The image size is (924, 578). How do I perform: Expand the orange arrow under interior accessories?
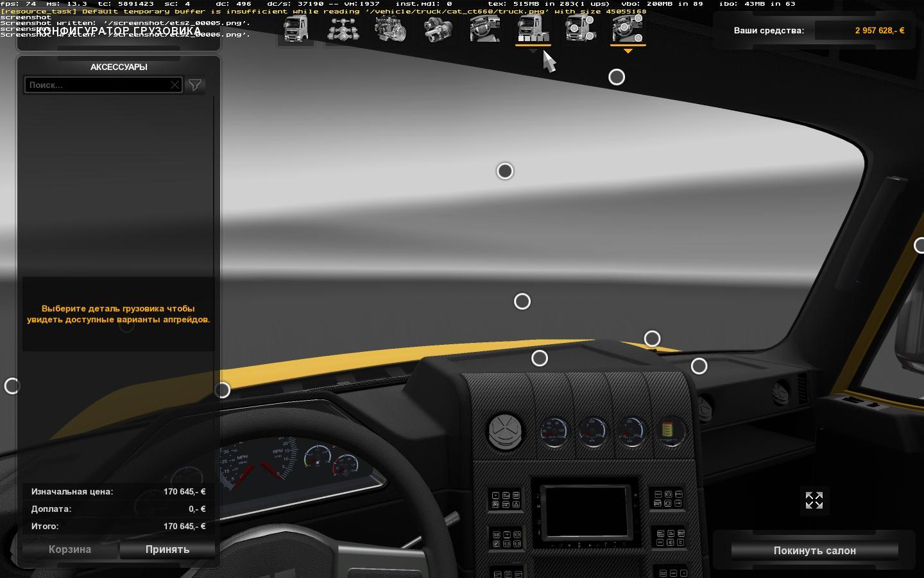click(628, 51)
